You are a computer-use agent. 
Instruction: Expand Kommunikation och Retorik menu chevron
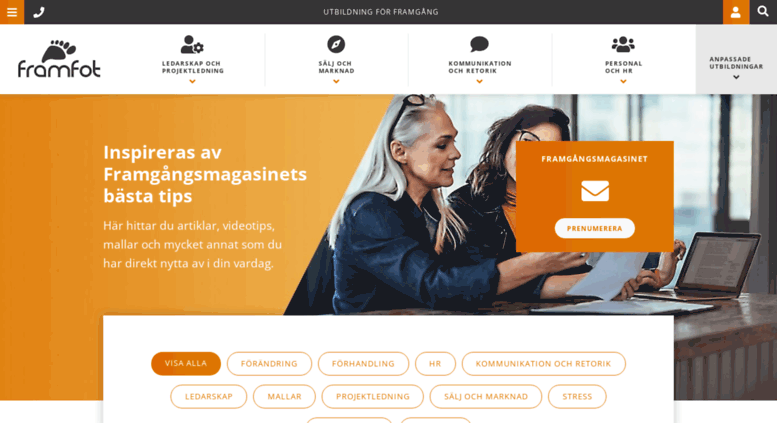[479, 82]
